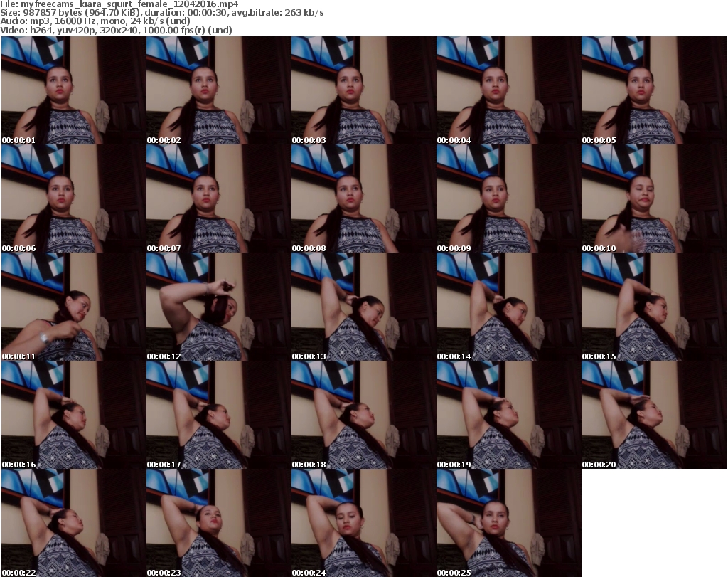Select the frame stamped 00:00:06
Image resolution: width=728 pixels, height=577 pixels.
point(74,198)
